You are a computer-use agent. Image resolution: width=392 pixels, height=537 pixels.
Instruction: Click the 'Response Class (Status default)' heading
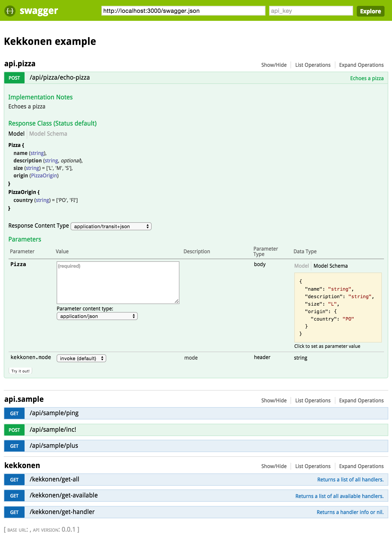[x=52, y=123]
